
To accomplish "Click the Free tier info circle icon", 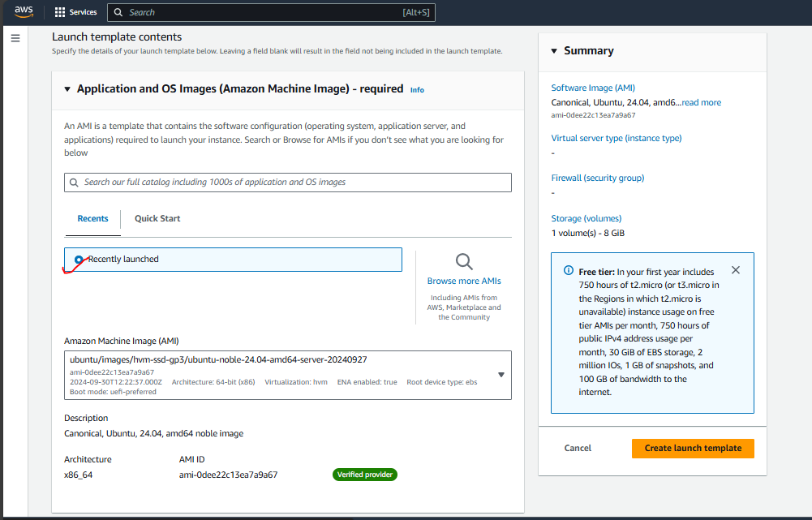I will click(569, 270).
